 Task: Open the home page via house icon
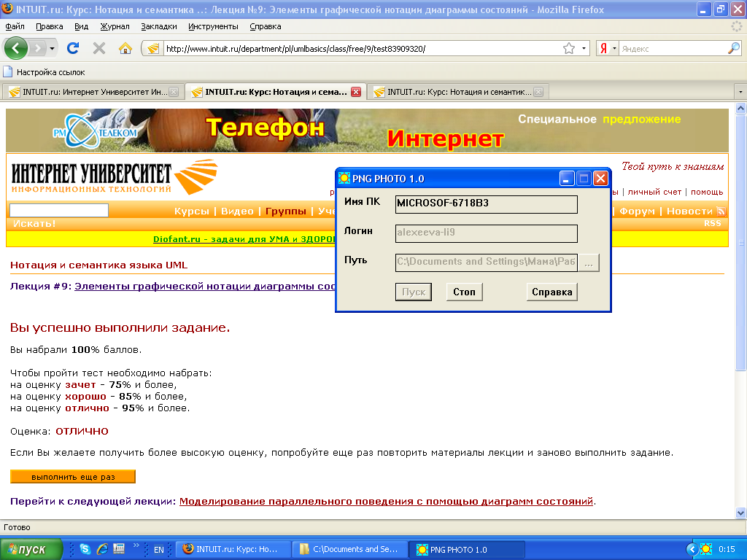coord(125,48)
